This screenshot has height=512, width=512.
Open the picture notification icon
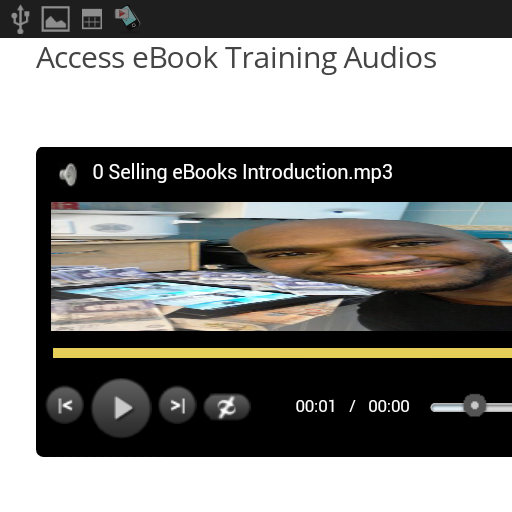click(x=56, y=19)
